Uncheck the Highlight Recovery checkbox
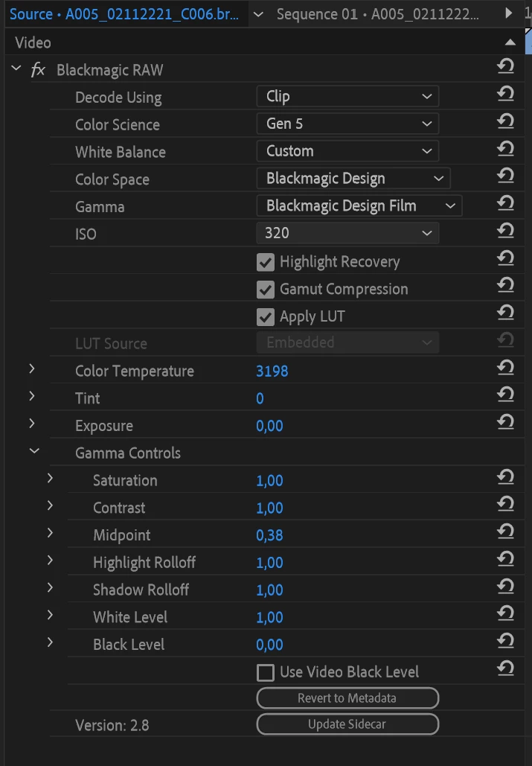The image size is (532, 766). (x=266, y=262)
